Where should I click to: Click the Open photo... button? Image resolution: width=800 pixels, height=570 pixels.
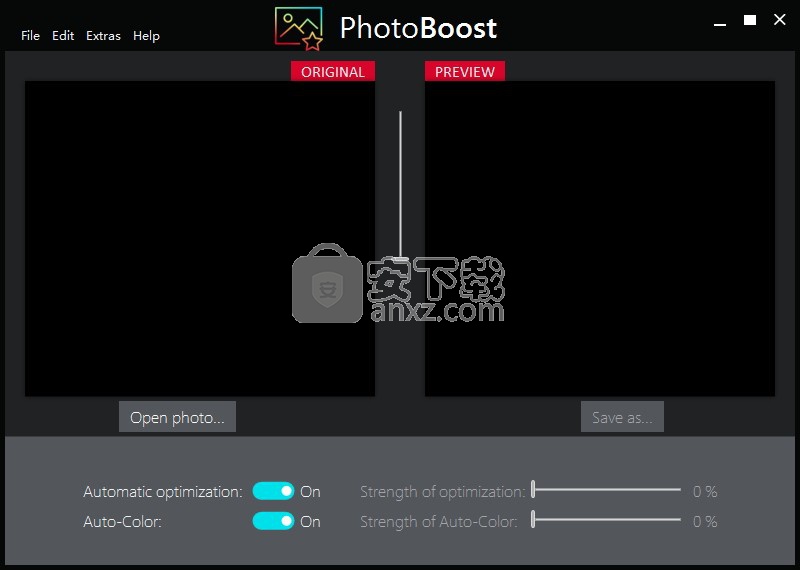click(177, 417)
